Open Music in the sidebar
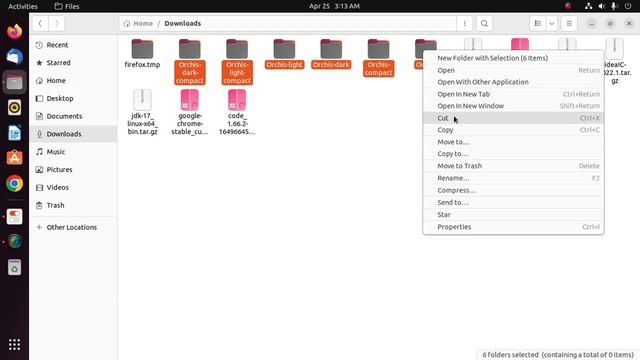Image resolution: width=640 pixels, height=360 pixels. coord(73,152)
